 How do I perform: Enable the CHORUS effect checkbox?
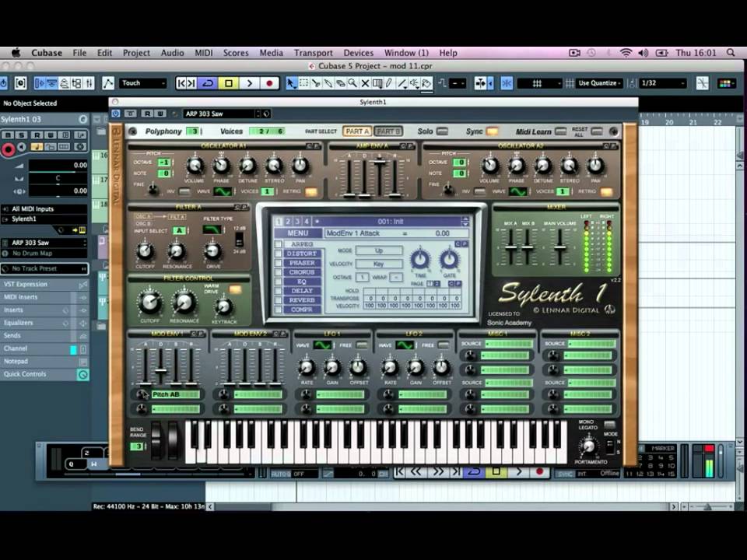pos(279,272)
